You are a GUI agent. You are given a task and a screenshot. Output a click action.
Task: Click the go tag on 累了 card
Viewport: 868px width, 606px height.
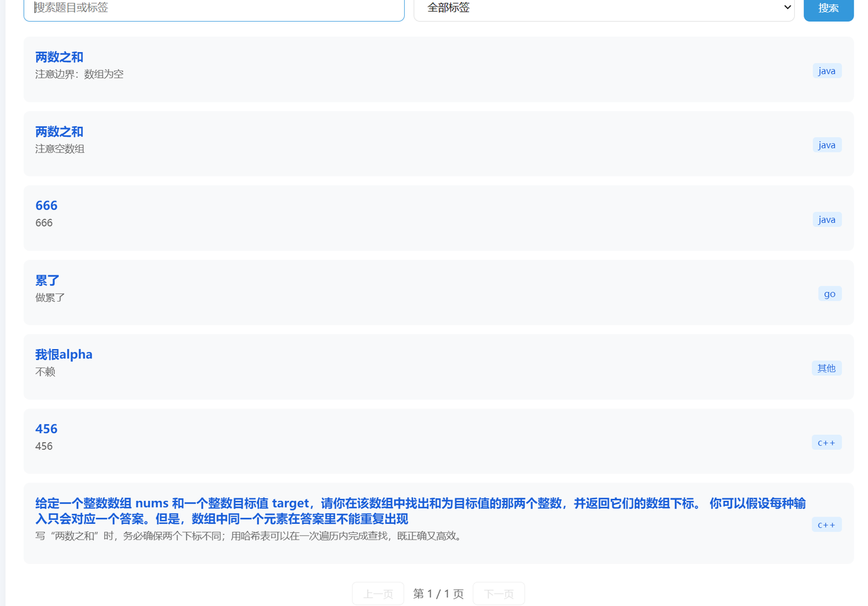830,294
